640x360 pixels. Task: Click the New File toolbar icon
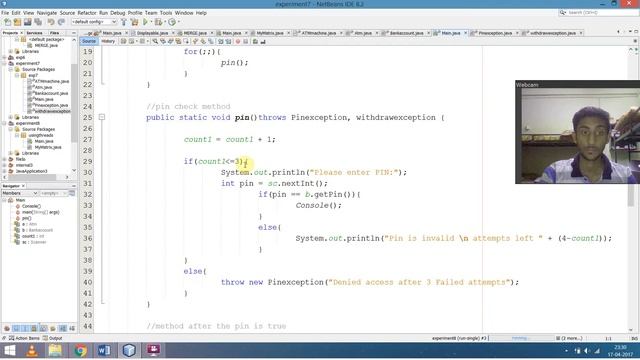(x=7, y=22)
